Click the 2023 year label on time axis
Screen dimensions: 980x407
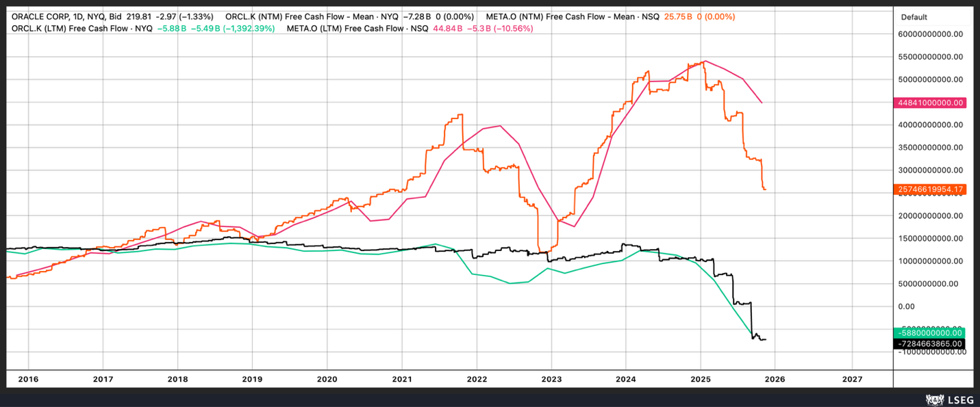click(x=551, y=378)
